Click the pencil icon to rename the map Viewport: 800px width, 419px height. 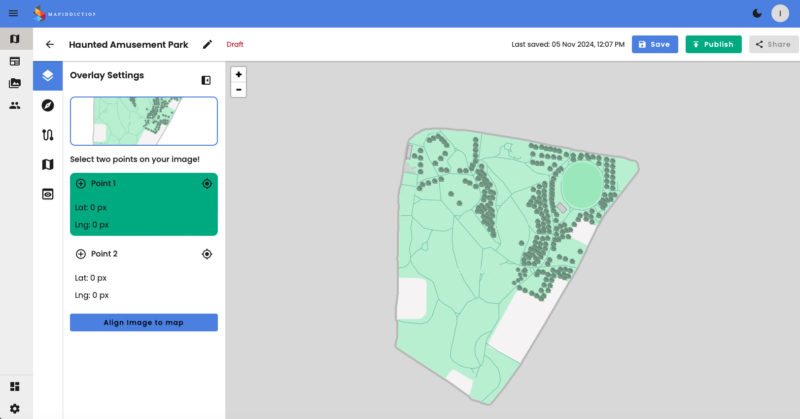[x=207, y=44]
